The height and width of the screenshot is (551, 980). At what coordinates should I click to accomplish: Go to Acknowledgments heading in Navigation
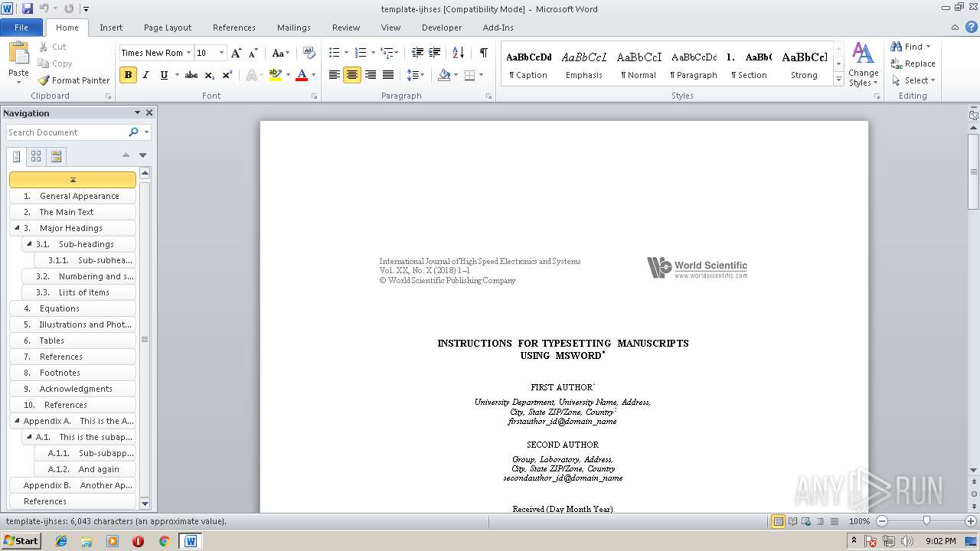point(73,389)
